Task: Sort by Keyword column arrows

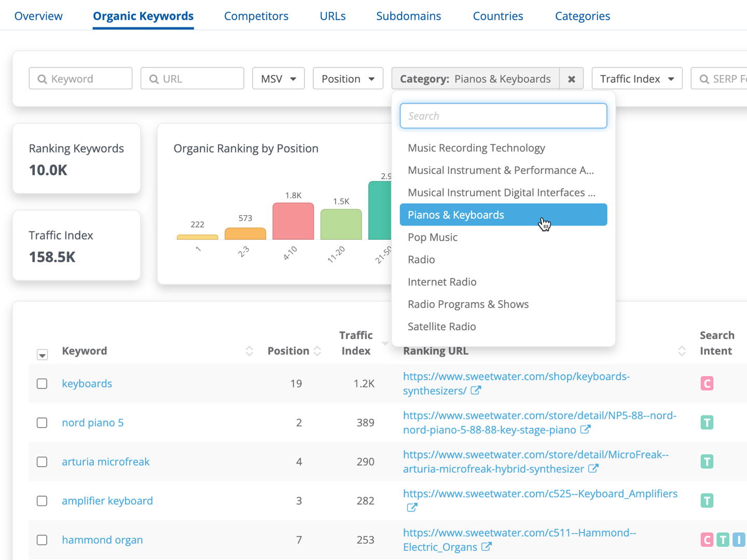Action: point(249,351)
